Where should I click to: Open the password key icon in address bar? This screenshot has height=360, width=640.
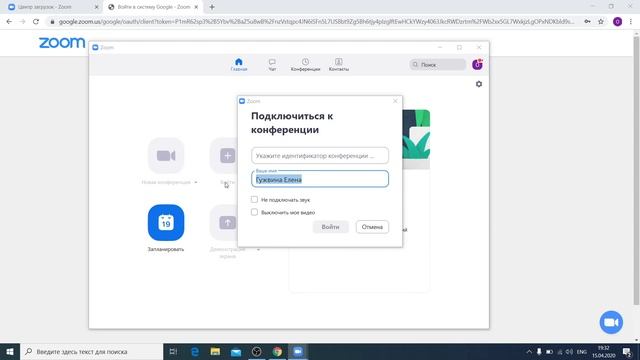[x=587, y=22]
